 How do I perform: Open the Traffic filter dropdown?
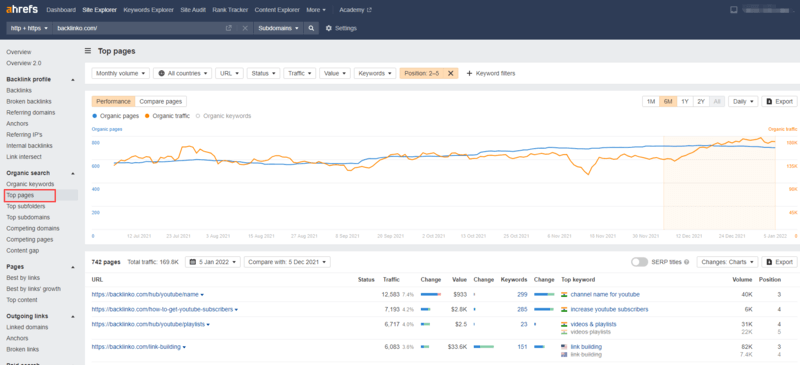click(x=299, y=74)
